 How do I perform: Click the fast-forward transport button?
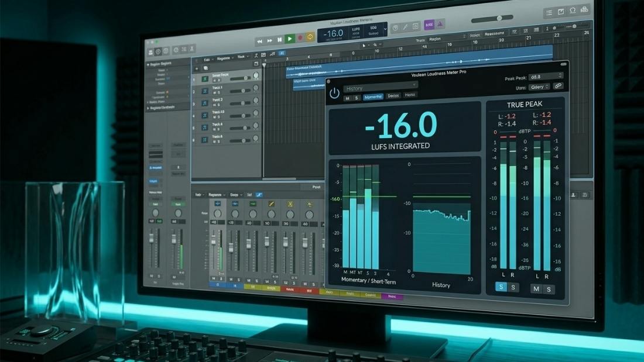click(269, 40)
